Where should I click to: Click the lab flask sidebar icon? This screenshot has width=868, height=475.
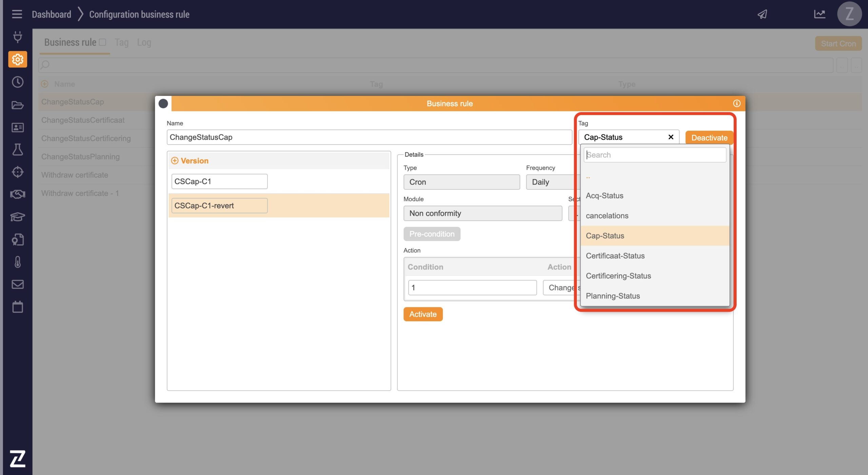[18, 149]
